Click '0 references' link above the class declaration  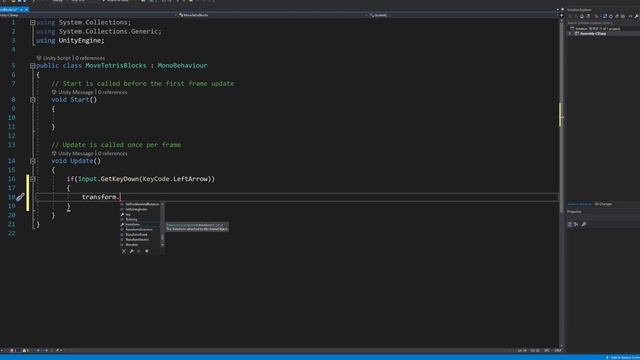point(90,58)
